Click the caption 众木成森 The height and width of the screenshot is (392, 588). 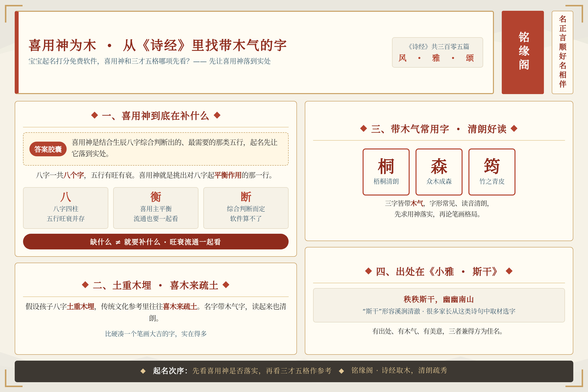click(x=439, y=181)
